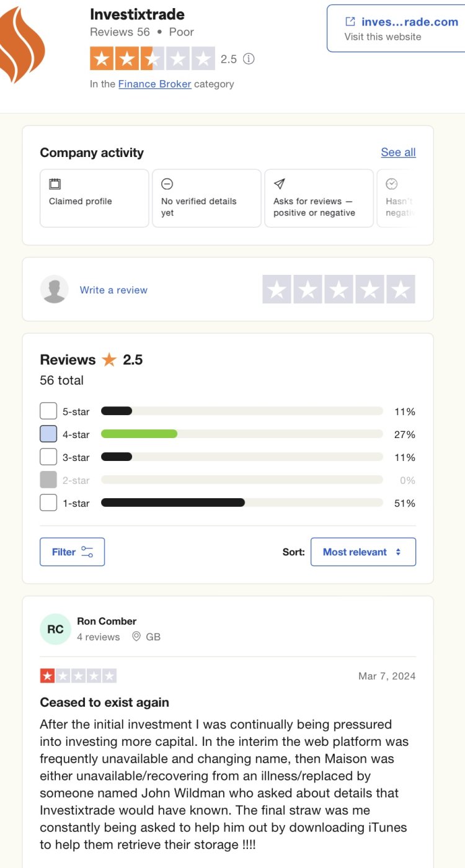The image size is (465, 868).
Task: Uncheck the 4-star filter checkbox
Action: click(48, 434)
